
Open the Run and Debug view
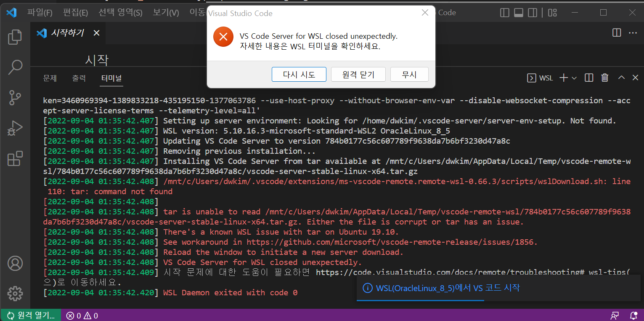click(15, 128)
